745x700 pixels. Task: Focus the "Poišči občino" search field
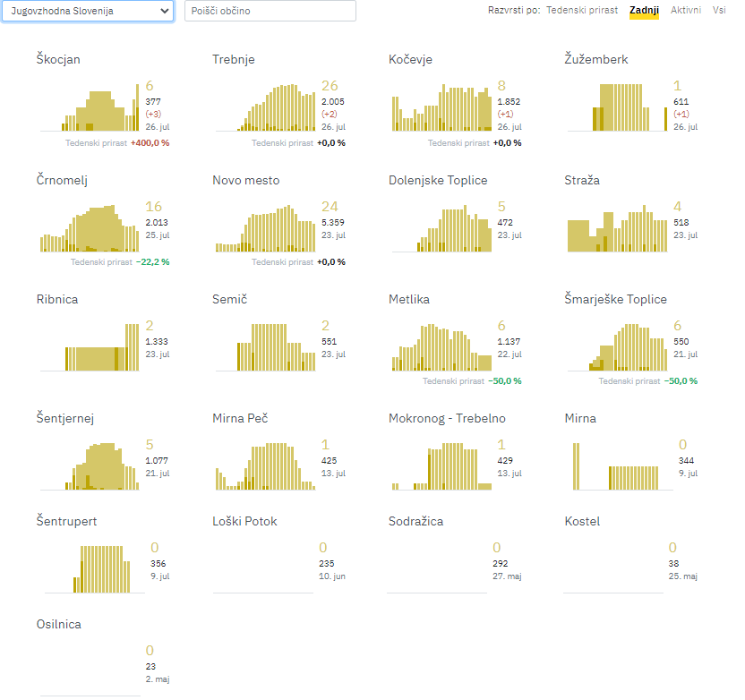pos(270,11)
